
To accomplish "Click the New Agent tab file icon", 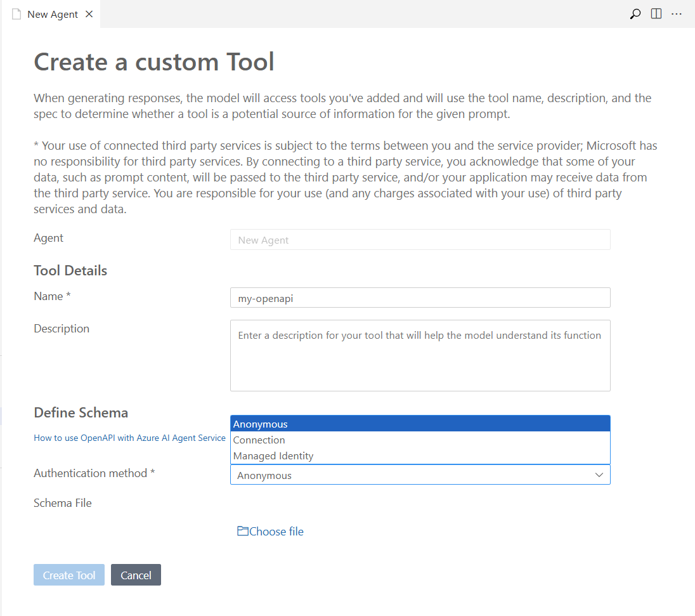I will point(16,13).
